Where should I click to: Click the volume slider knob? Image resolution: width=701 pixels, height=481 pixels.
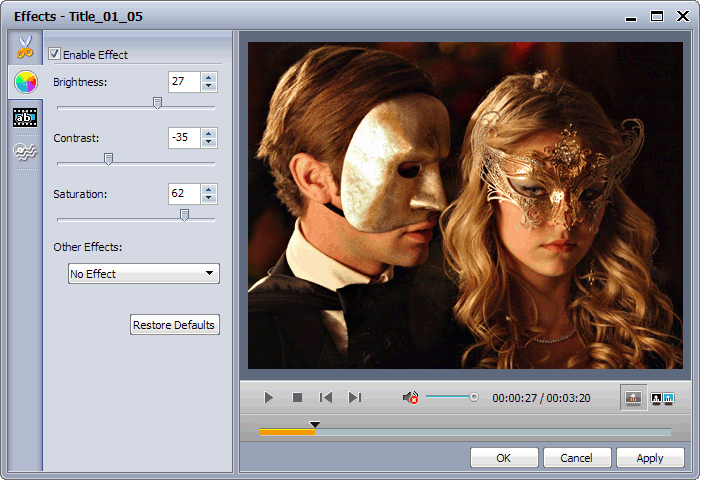[x=474, y=397]
